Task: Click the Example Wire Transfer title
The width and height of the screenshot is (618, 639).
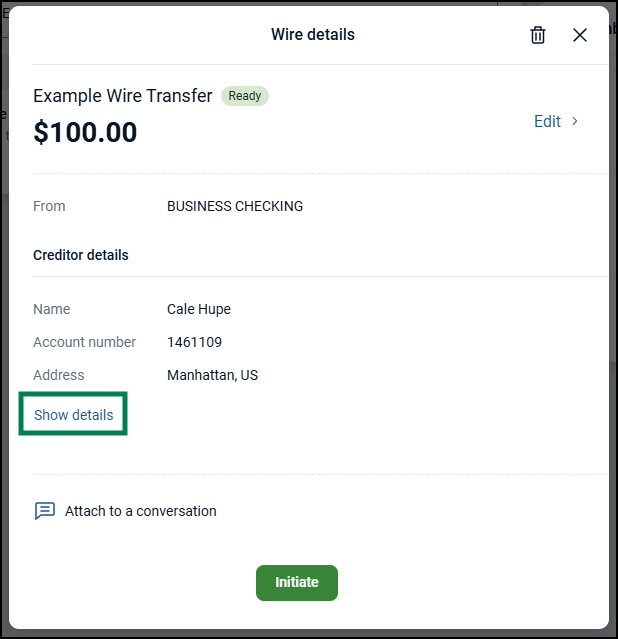Action: [x=122, y=96]
